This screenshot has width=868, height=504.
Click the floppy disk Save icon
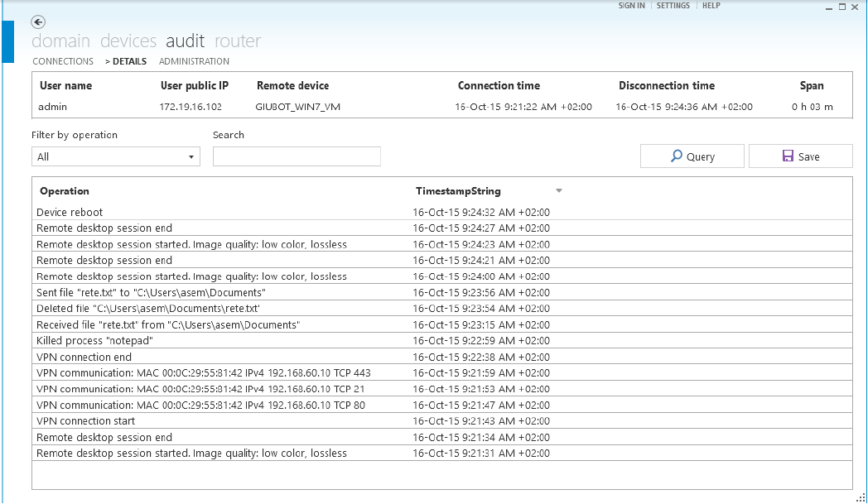[x=788, y=156]
